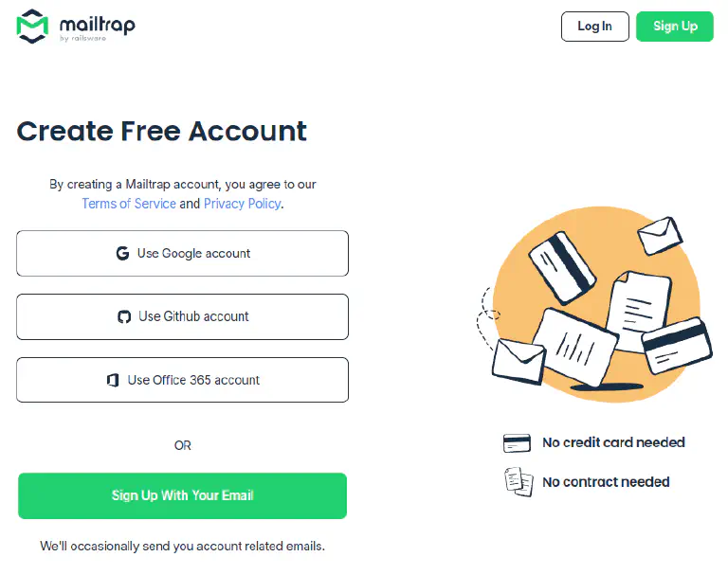Click the small credit card icon

tap(517, 442)
